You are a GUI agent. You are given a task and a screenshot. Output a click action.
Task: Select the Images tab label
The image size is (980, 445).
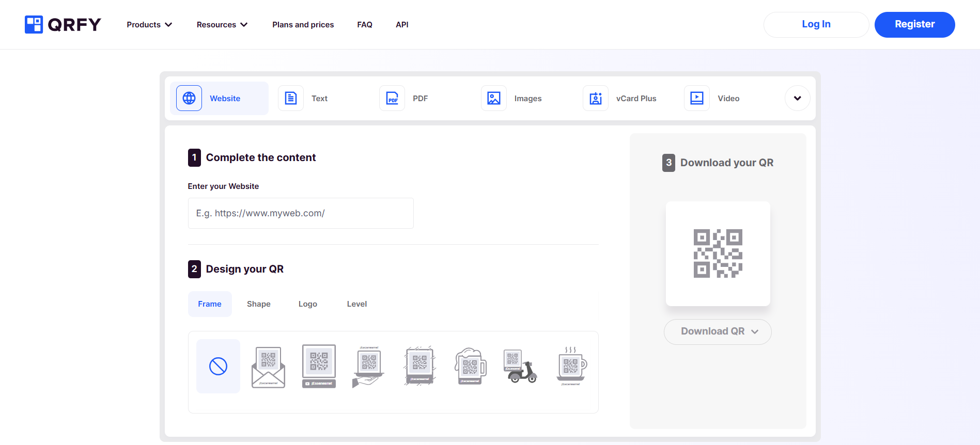click(x=528, y=98)
